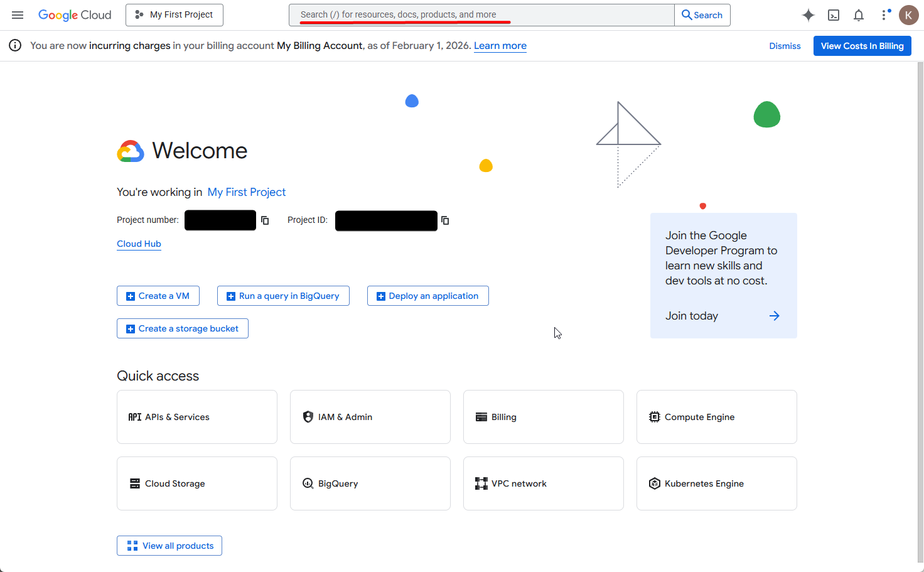Viewport: 924px width, 572px height.
Task: Click View Costs In Billing
Action: point(862,46)
